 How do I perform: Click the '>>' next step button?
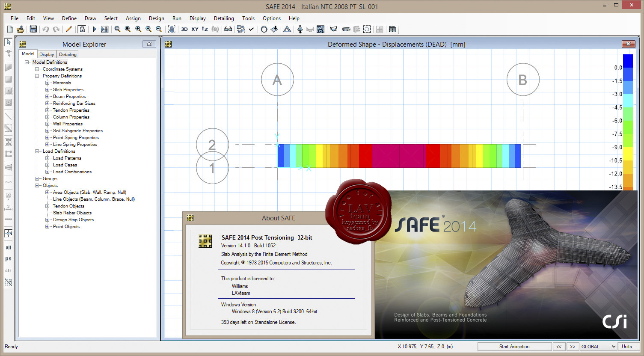coord(573,347)
